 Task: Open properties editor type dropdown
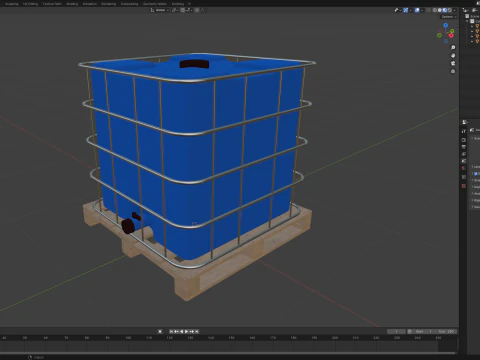pyautogui.click(x=465, y=122)
